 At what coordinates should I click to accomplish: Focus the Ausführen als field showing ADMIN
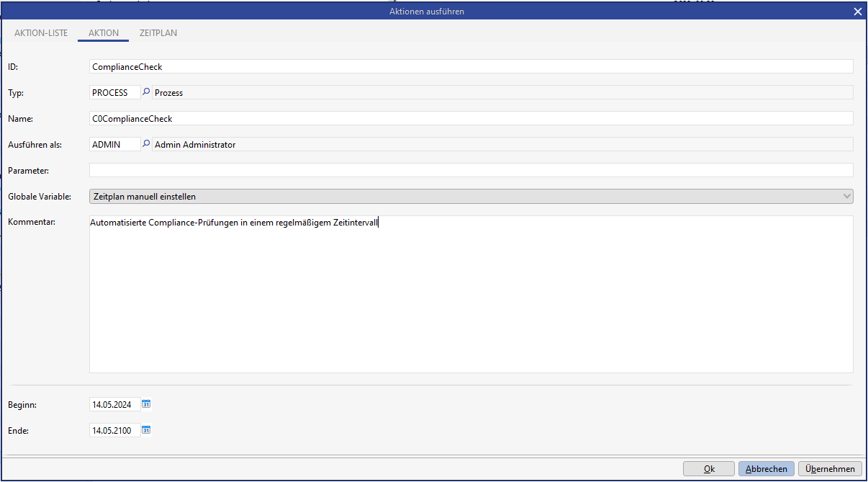114,144
